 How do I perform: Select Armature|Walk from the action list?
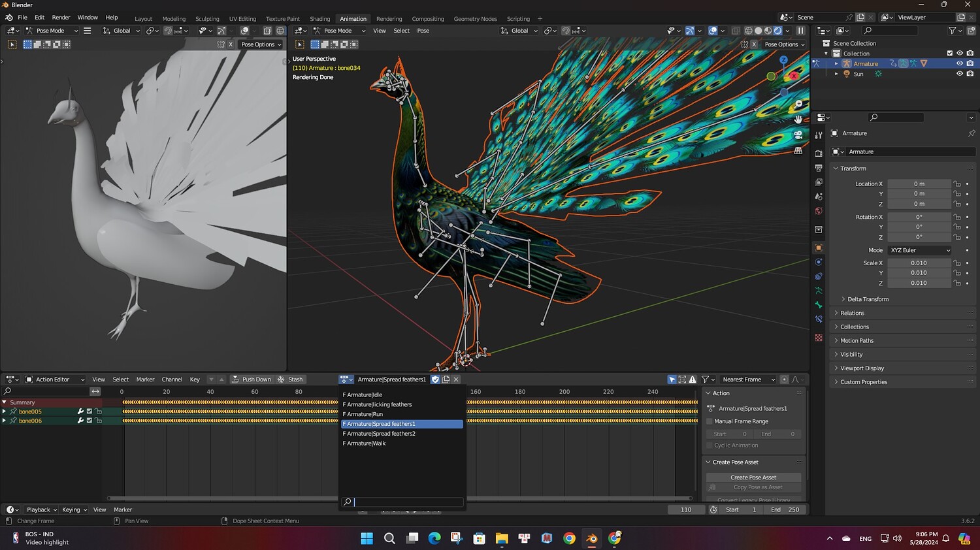tap(367, 444)
